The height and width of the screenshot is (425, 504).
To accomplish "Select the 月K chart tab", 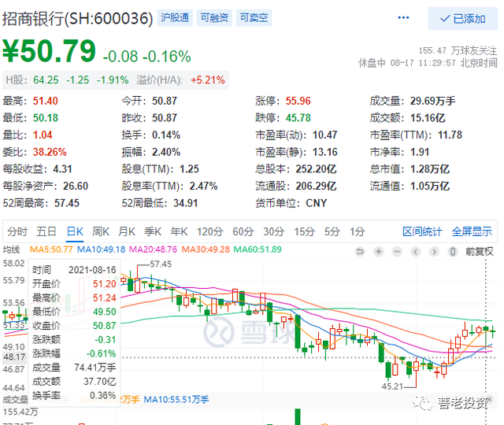I will tap(127, 231).
